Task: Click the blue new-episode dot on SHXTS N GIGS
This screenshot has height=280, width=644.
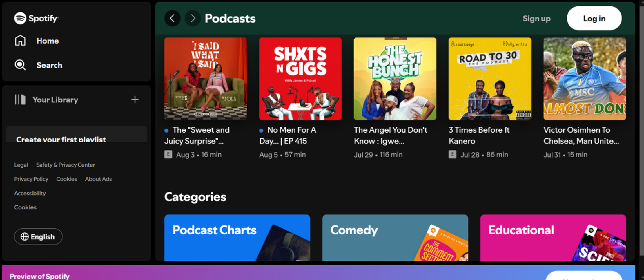Action: point(261,130)
